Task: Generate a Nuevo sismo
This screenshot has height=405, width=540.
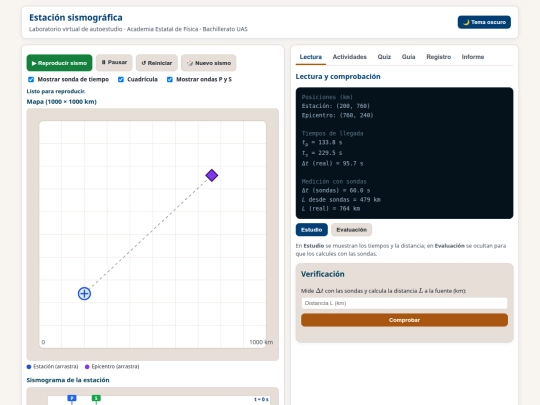Action: [x=209, y=63]
